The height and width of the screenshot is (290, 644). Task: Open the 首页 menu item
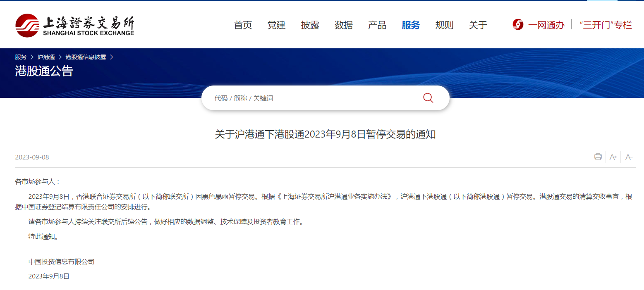243,25
